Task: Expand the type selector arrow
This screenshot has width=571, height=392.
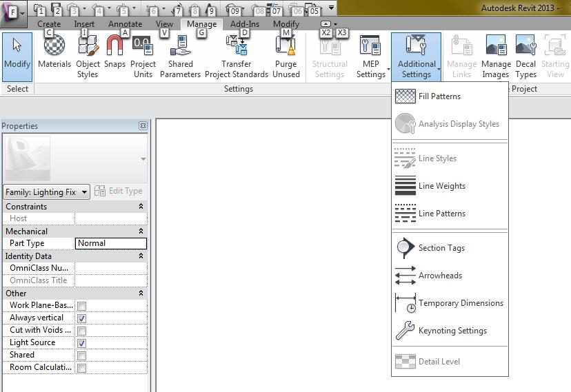Action: [x=143, y=159]
